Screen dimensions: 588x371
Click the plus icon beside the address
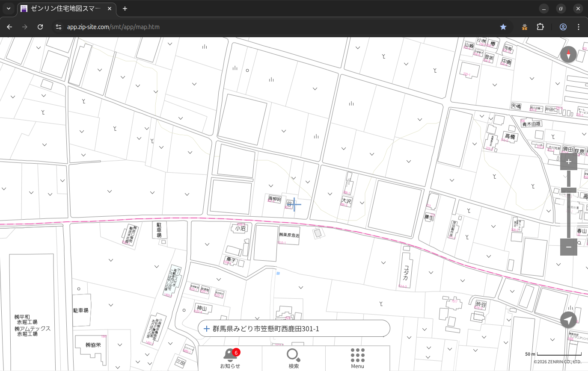[207, 329]
